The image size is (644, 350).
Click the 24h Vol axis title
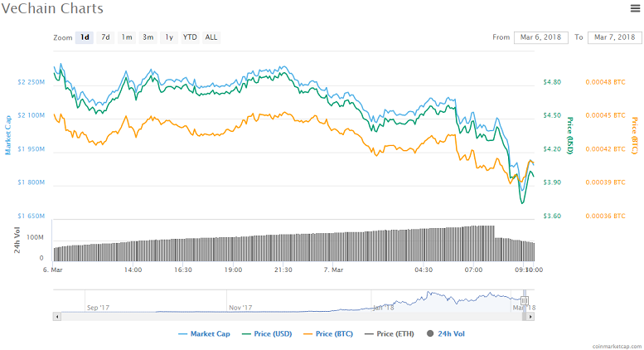pos(17,241)
